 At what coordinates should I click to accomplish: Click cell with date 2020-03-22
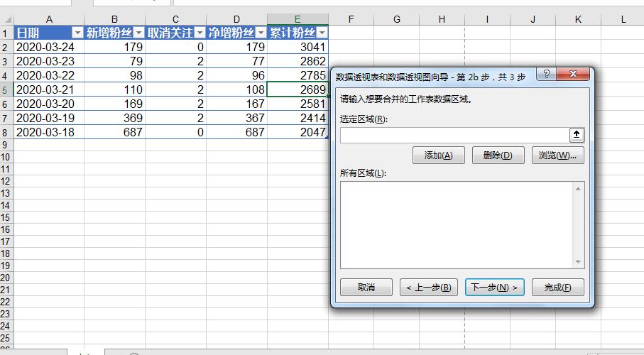pyautogui.click(x=49, y=75)
